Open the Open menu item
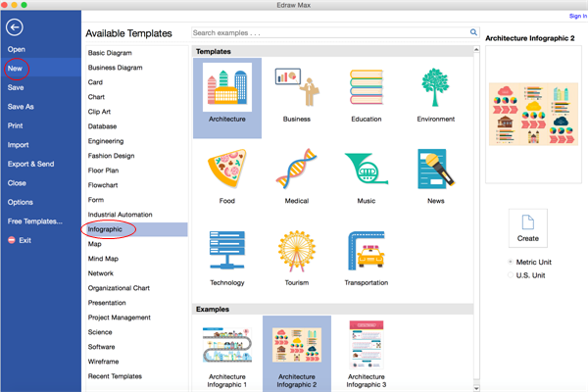588x392 pixels. click(17, 49)
